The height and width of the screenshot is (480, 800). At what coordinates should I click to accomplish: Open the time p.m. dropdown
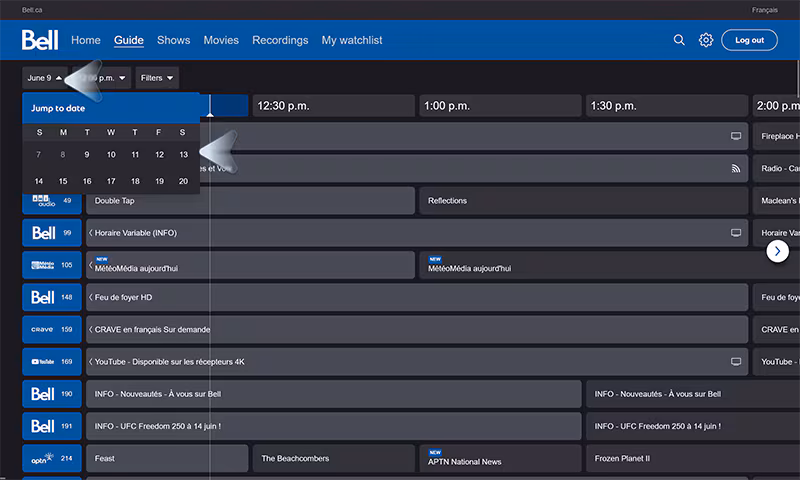[x=102, y=78]
